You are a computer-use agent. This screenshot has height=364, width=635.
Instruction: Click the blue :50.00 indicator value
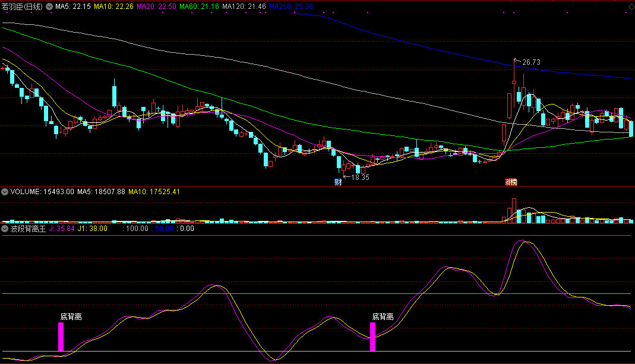[163, 229]
